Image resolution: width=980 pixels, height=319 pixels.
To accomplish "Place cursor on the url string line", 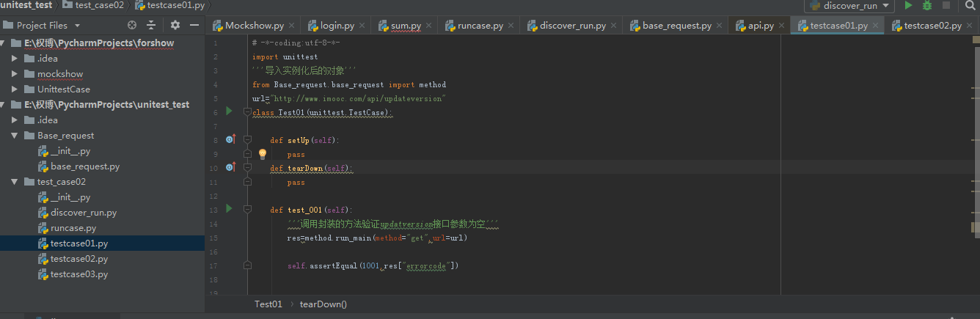I will click(348, 98).
